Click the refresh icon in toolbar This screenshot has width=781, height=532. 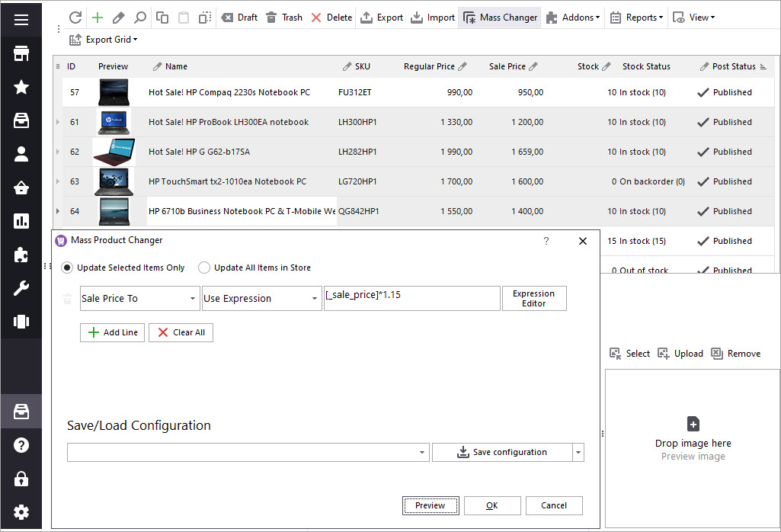75,18
